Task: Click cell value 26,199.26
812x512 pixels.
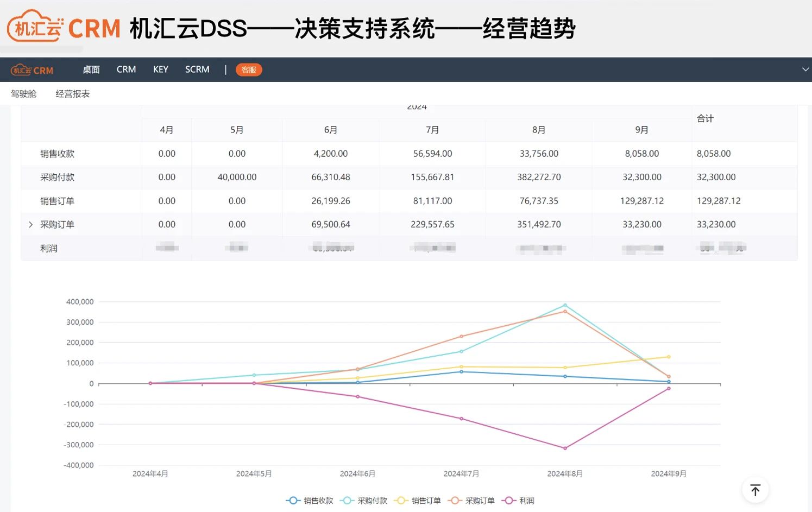Action: 331,201
